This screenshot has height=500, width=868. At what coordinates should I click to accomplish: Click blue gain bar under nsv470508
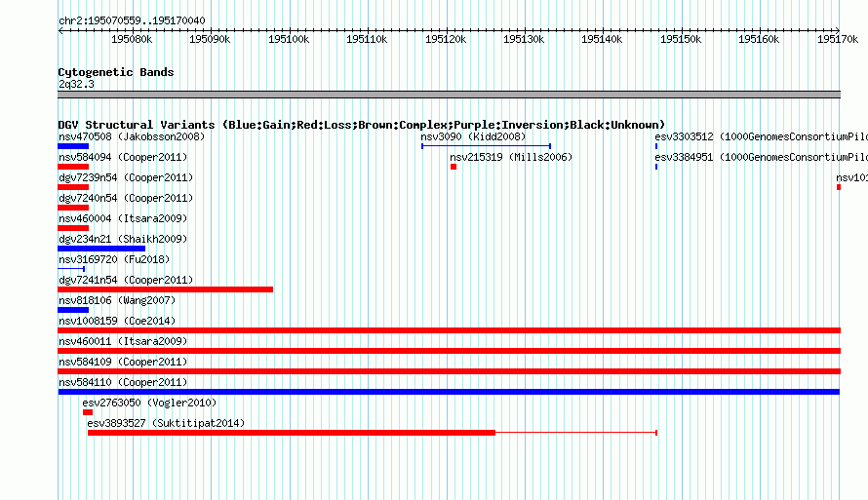(x=73, y=146)
